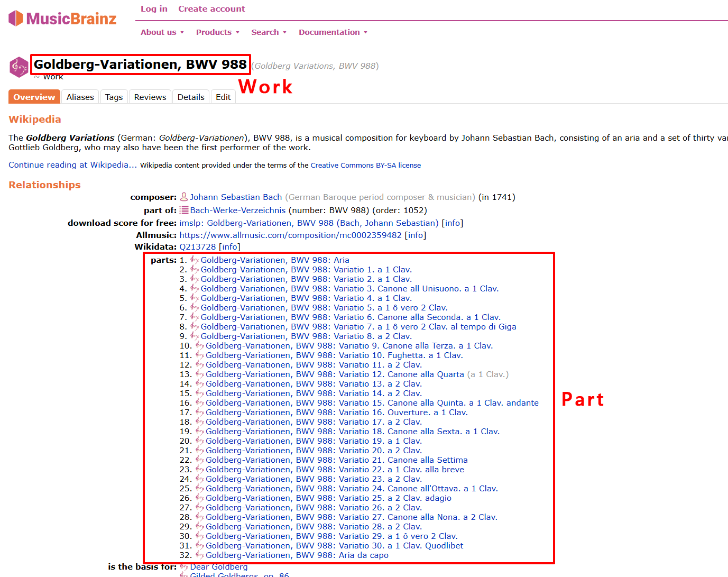Open Variatio 22. a 1 Clav. alla breve link
The width and height of the screenshot is (728, 577).
coord(335,470)
